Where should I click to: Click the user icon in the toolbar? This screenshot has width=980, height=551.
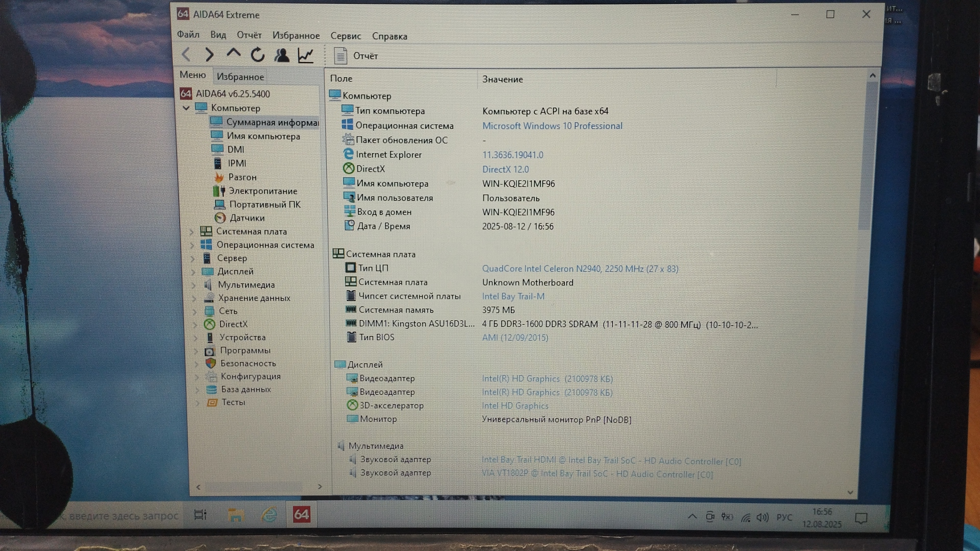tap(282, 55)
